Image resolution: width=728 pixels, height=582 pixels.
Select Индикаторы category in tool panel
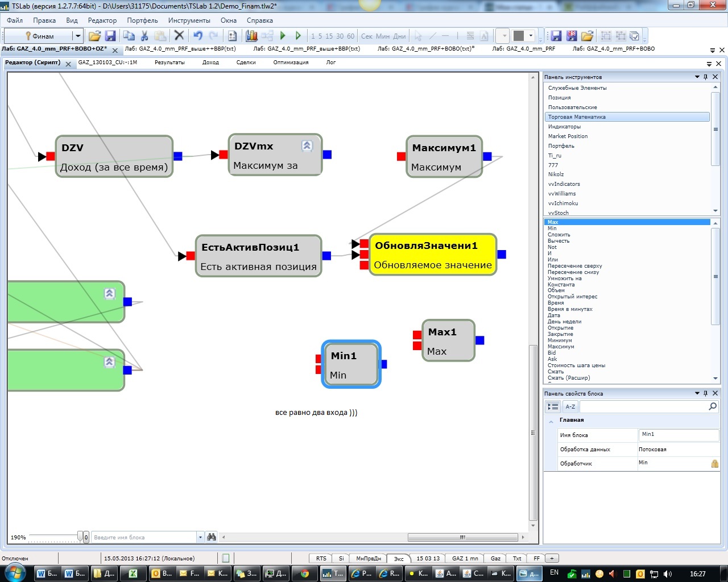564,127
